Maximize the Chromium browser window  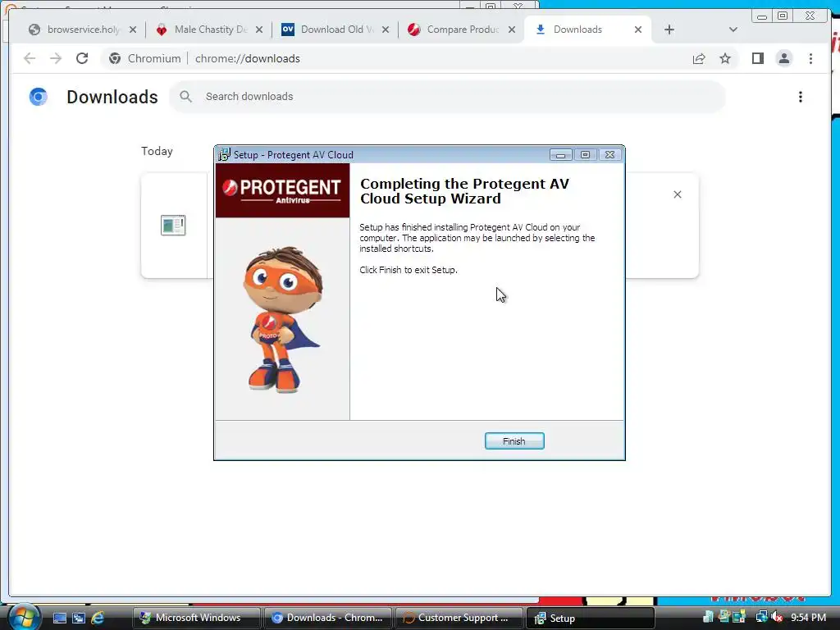click(x=782, y=16)
